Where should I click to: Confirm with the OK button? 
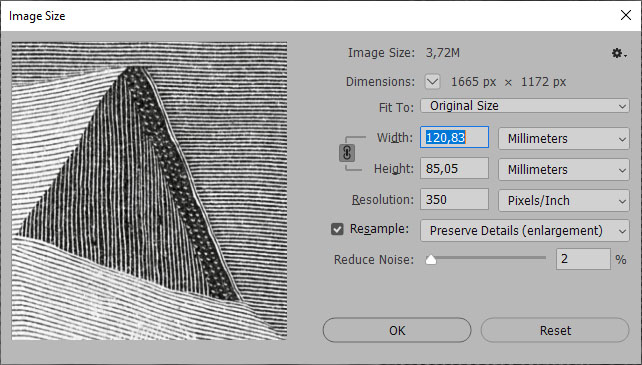click(397, 330)
